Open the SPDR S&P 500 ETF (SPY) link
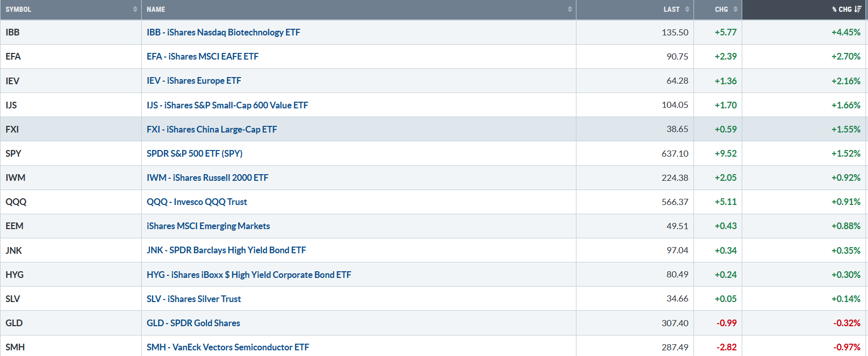The height and width of the screenshot is (356, 868). point(194,154)
